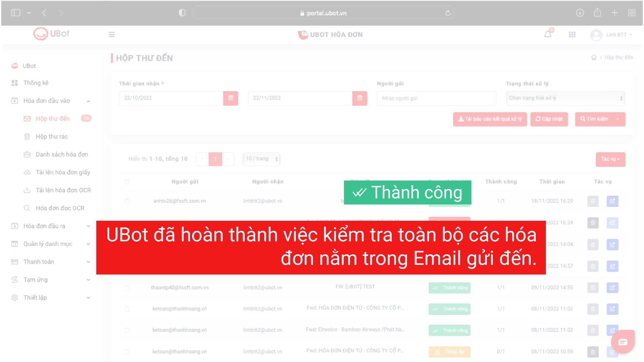Open Danh sách hóa đơn in sidebar
The width and height of the screenshot is (644, 362).
62,154
